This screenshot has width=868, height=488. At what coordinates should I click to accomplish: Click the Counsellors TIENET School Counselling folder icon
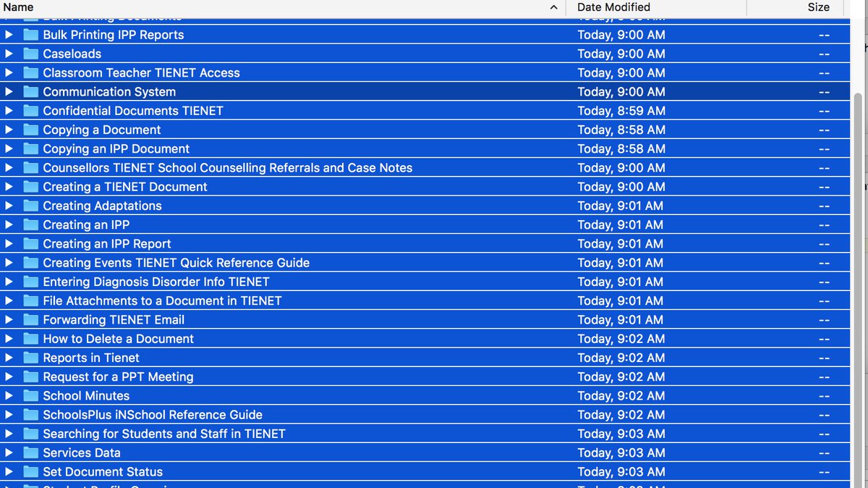click(x=30, y=168)
